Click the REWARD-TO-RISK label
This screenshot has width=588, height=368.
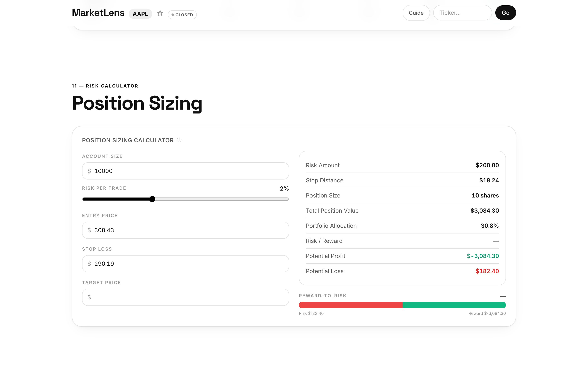click(322, 296)
